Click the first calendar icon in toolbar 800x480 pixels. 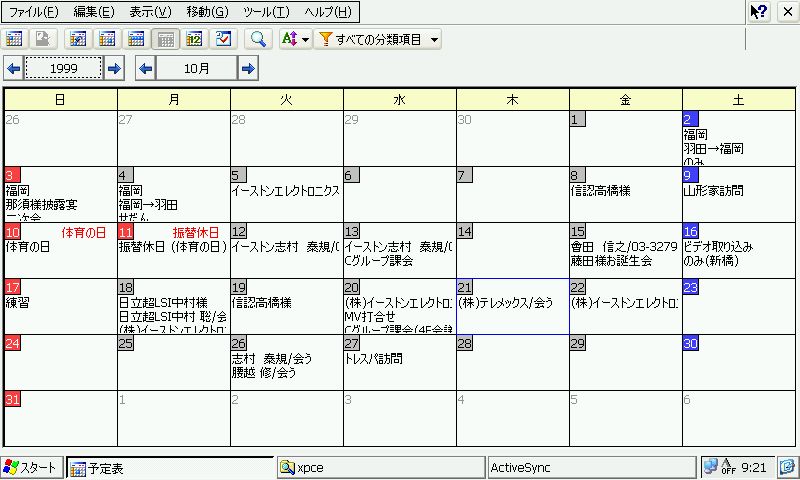coord(14,39)
